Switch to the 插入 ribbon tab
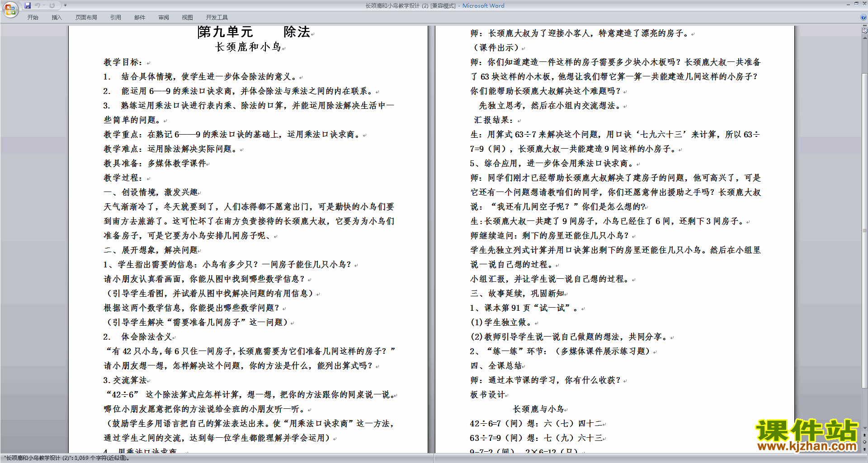 (x=57, y=18)
